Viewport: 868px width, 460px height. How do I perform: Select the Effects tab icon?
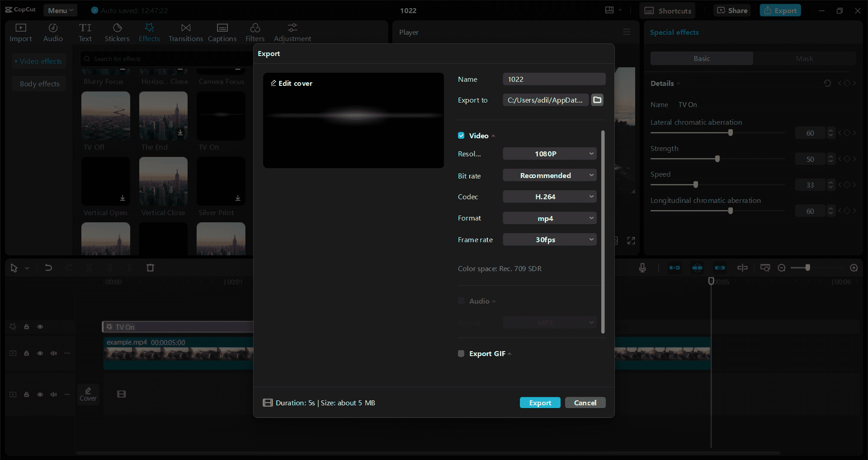tap(149, 28)
